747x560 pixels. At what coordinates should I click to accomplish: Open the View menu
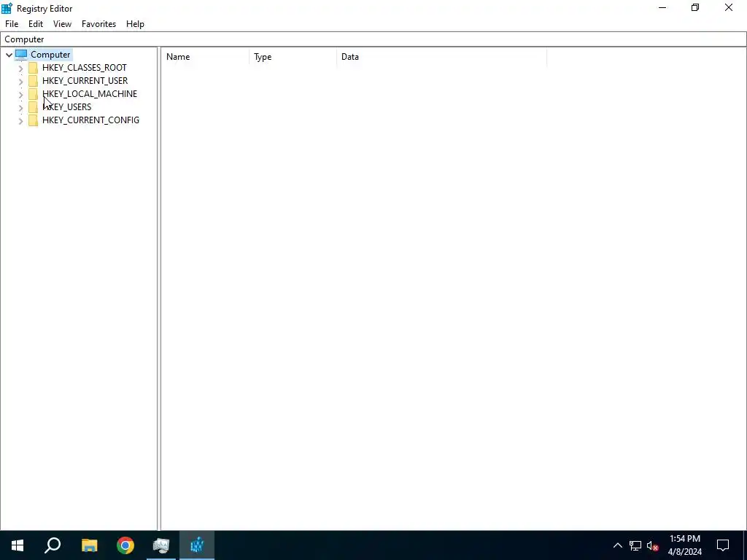point(63,24)
